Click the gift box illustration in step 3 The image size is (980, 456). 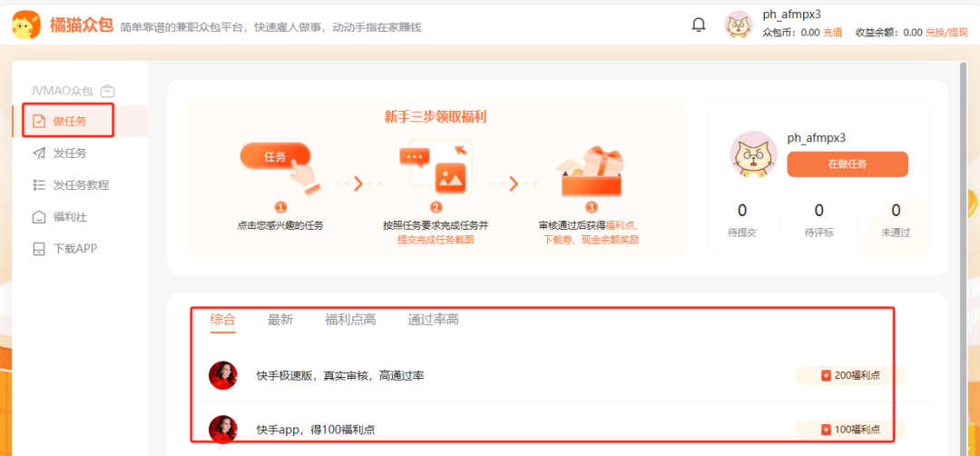592,171
